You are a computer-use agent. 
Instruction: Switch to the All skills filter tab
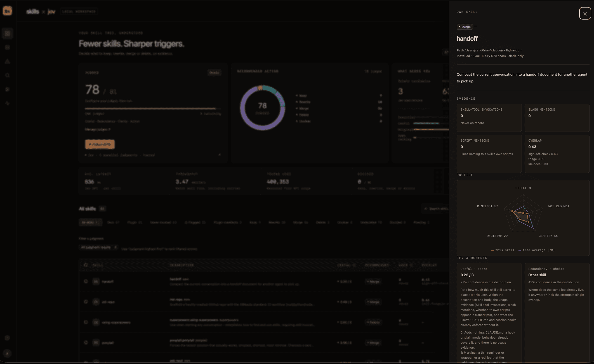coord(90,222)
